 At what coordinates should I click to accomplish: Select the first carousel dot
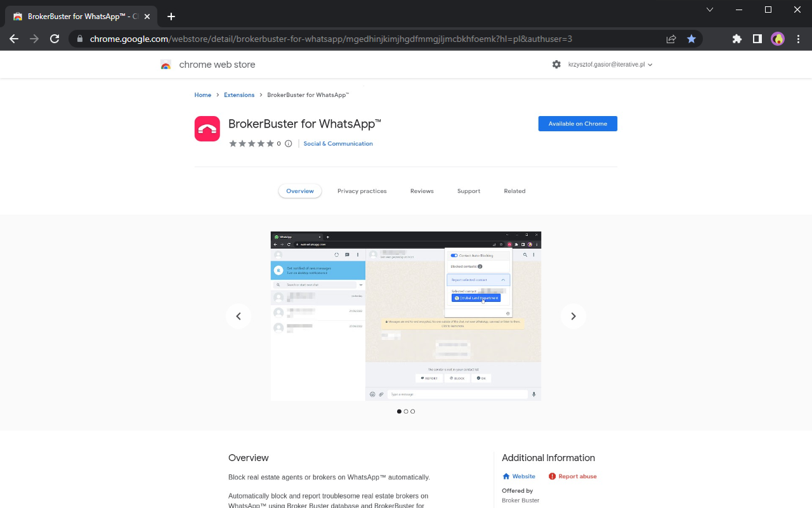[399, 412]
